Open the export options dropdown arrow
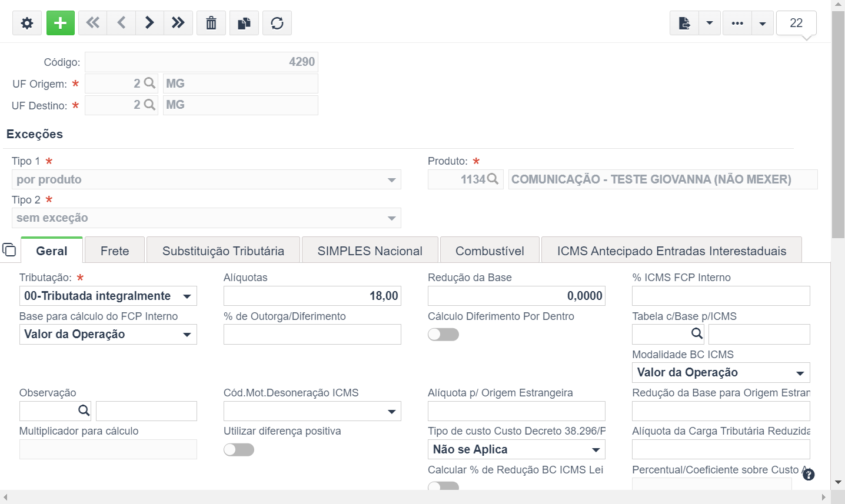845x504 pixels. tap(710, 23)
